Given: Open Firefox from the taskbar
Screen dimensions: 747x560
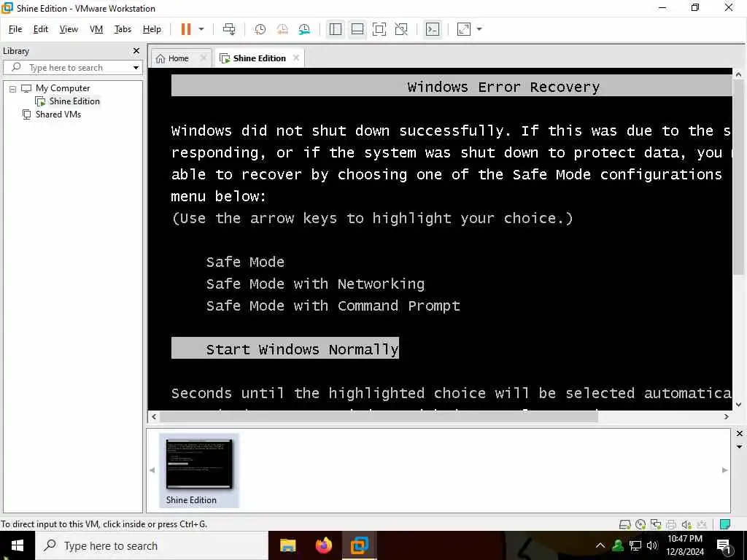Looking at the screenshot, I should tap(324, 545).
